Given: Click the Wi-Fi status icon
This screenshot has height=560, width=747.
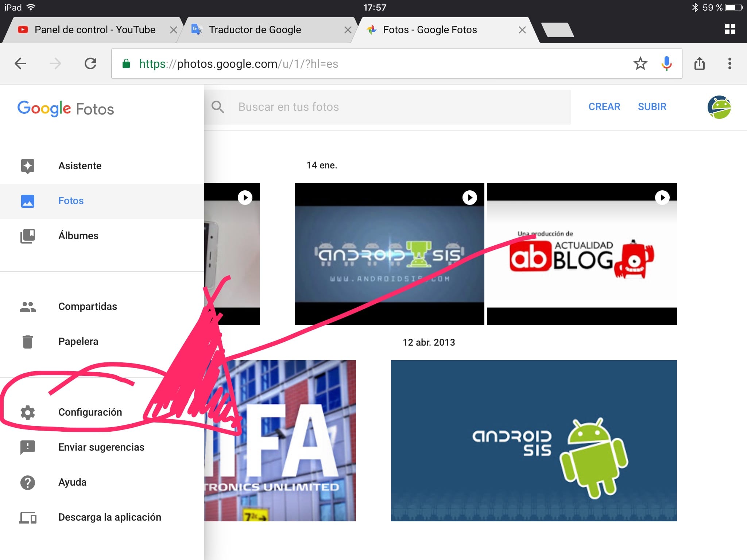Looking at the screenshot, I should tap(31, 7).
